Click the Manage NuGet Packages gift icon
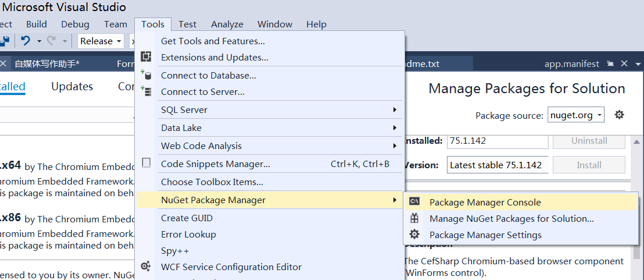 point(414,218)
